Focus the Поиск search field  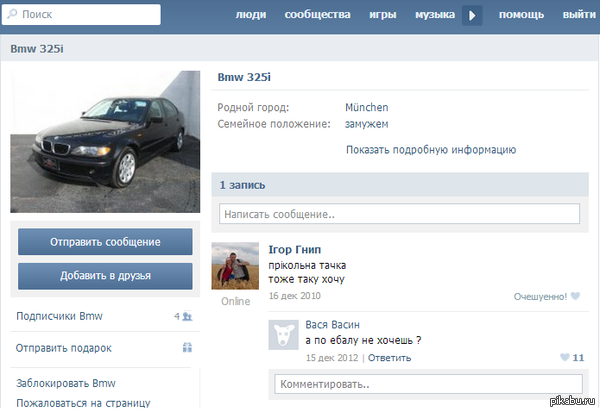tap(81, 15)
